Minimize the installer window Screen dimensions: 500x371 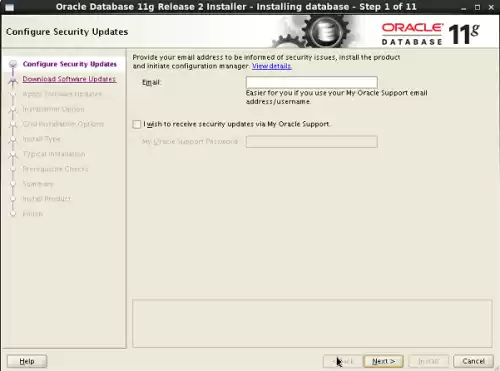(x=464, y=8)
